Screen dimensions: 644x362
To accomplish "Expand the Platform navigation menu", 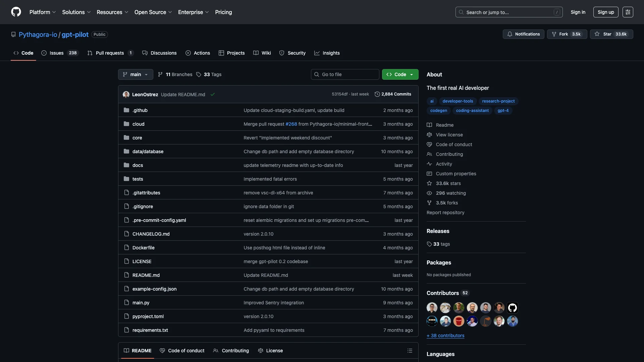I will tap(43, 12).
